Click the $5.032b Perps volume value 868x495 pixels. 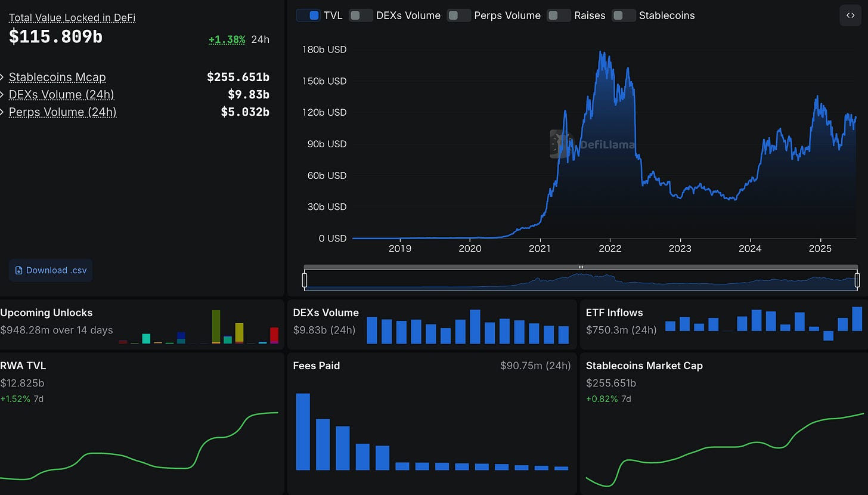[245, 112]
